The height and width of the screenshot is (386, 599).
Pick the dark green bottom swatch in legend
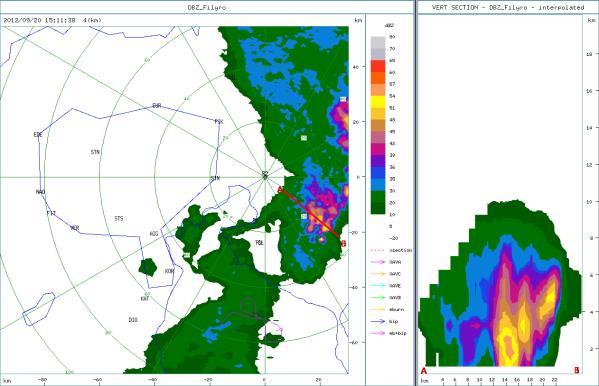click(x=378, y=208)
